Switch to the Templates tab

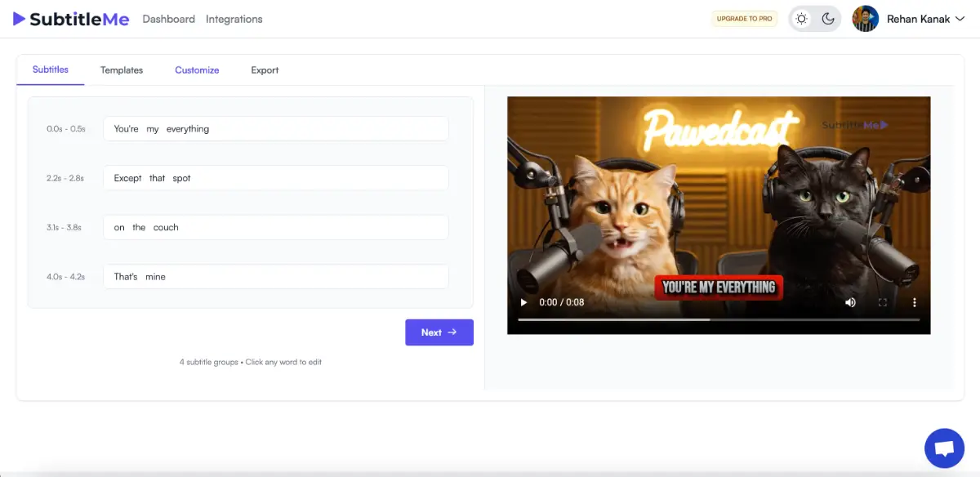click(x=122, y=70)
